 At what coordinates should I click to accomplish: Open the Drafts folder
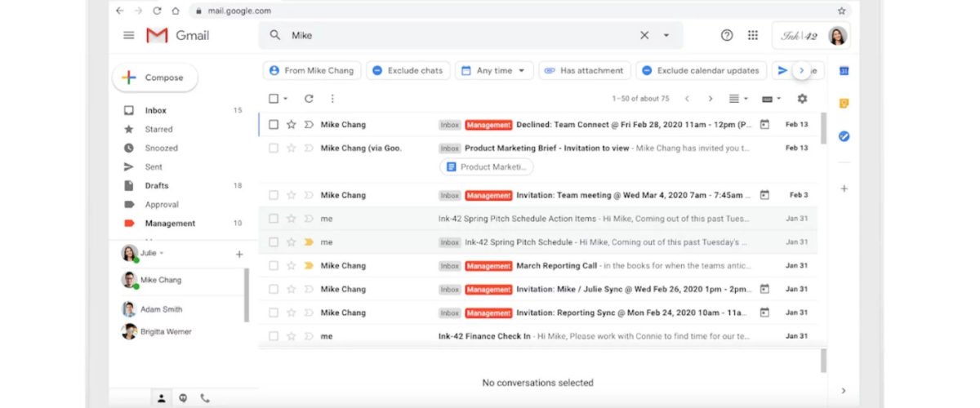tap(157, 185)
